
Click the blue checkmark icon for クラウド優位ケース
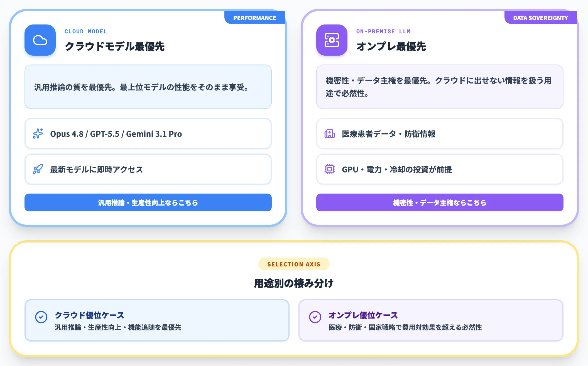41,317
